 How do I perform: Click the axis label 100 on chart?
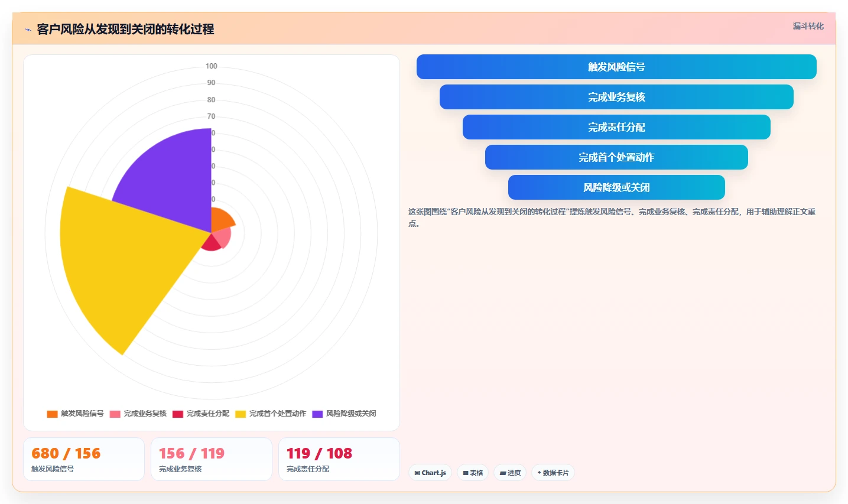coord(212,66)
